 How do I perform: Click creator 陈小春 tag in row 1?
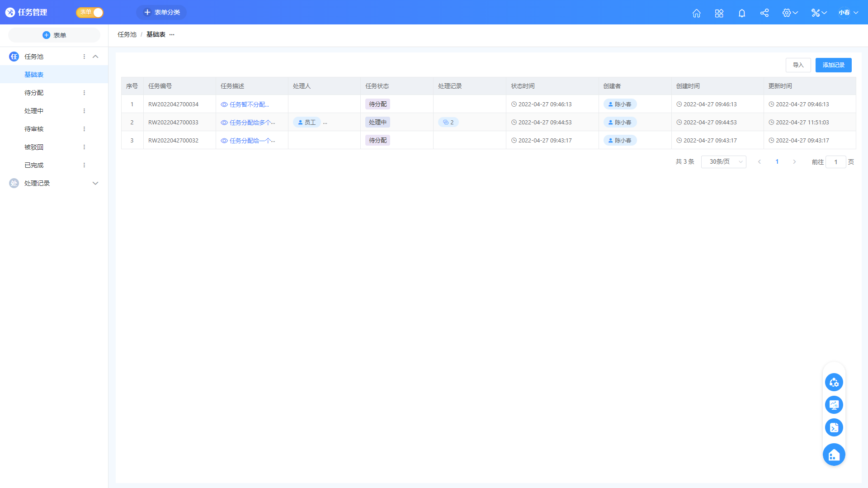coord(620,104)
